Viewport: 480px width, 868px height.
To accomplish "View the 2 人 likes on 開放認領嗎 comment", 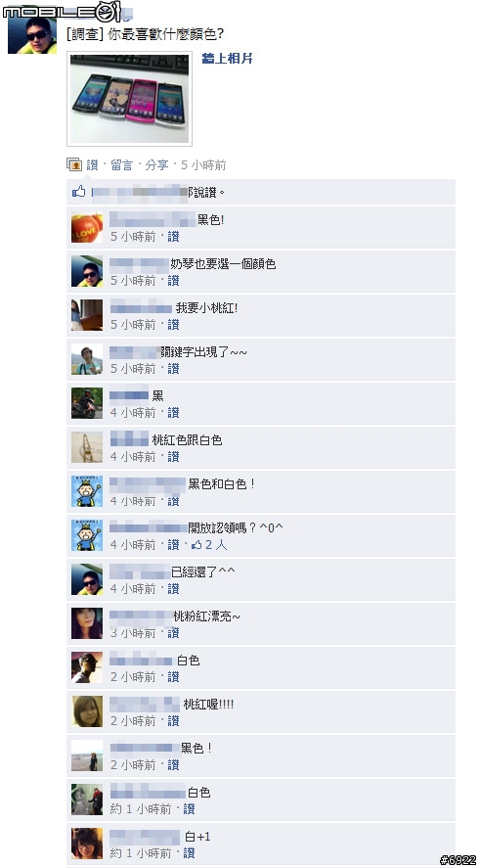I will (209, 545).
